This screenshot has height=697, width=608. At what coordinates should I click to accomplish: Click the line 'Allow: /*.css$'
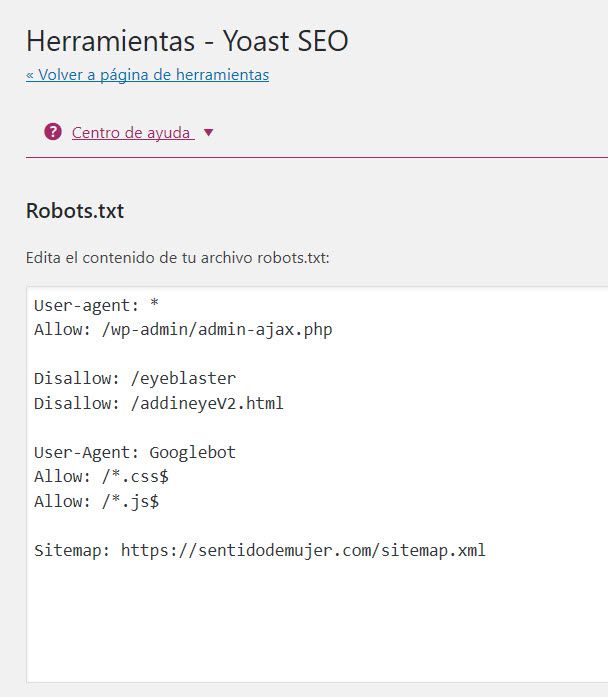(x=101, y=477)
